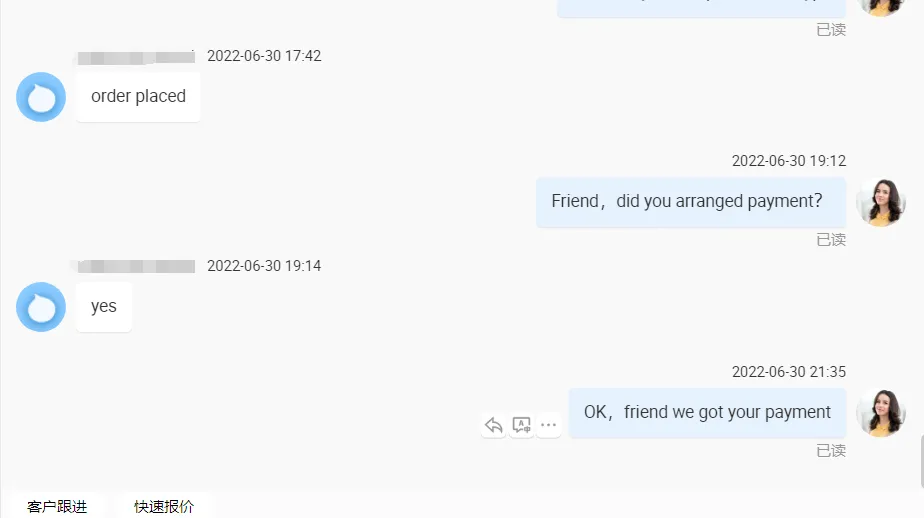
Task: Click the 2022-06-30 17:42 timestamp
Action: pyautogui.click(x=264, y=56)
